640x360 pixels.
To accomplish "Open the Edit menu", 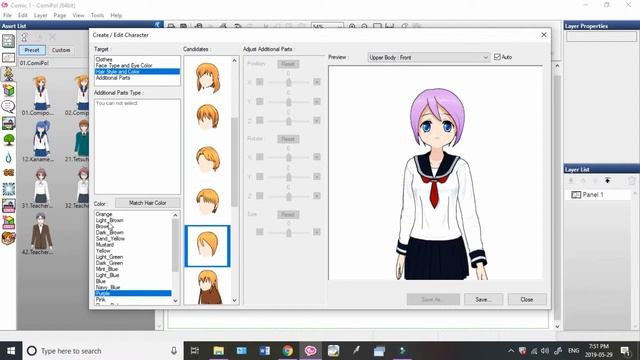I will tap(22, 15).
